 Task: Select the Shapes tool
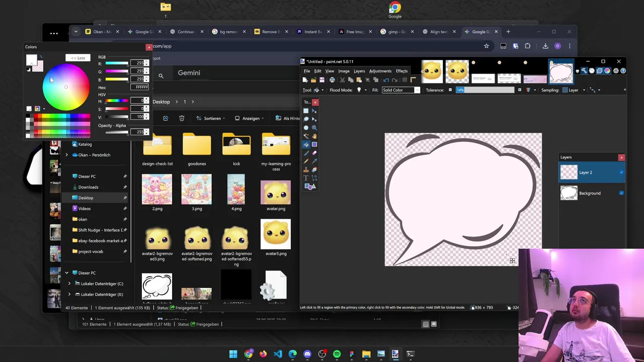coord(310,186)
